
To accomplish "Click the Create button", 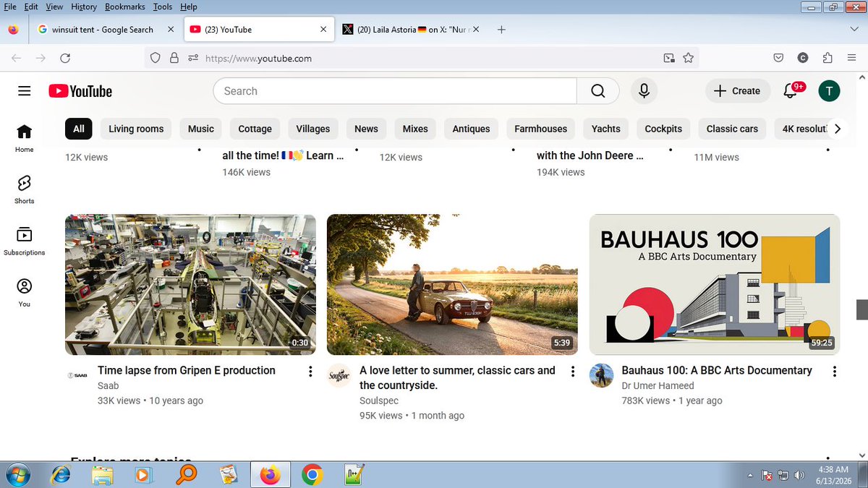I will (737, 91).
